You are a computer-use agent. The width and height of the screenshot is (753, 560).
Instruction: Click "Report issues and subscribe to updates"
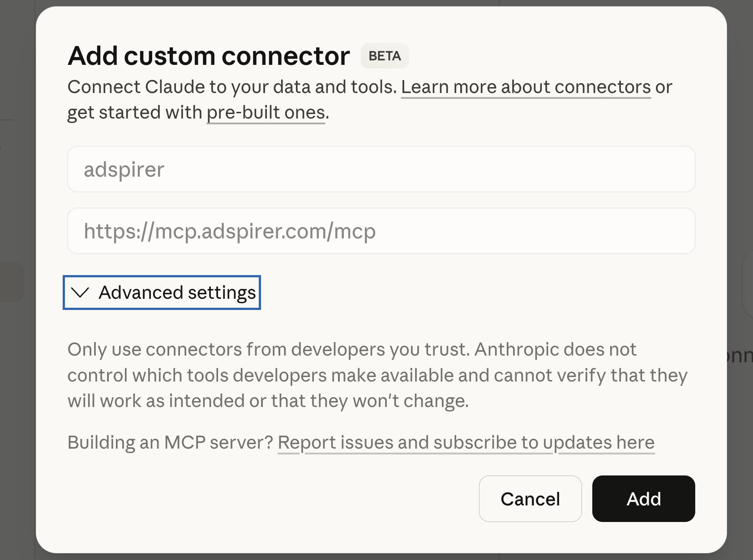[415, 442]
